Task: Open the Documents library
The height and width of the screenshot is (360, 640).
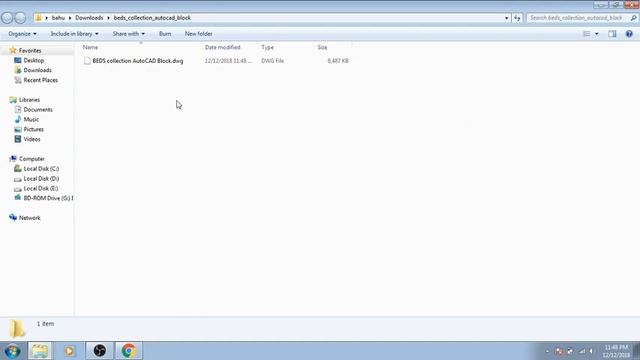Action: [x=38, y=109]
